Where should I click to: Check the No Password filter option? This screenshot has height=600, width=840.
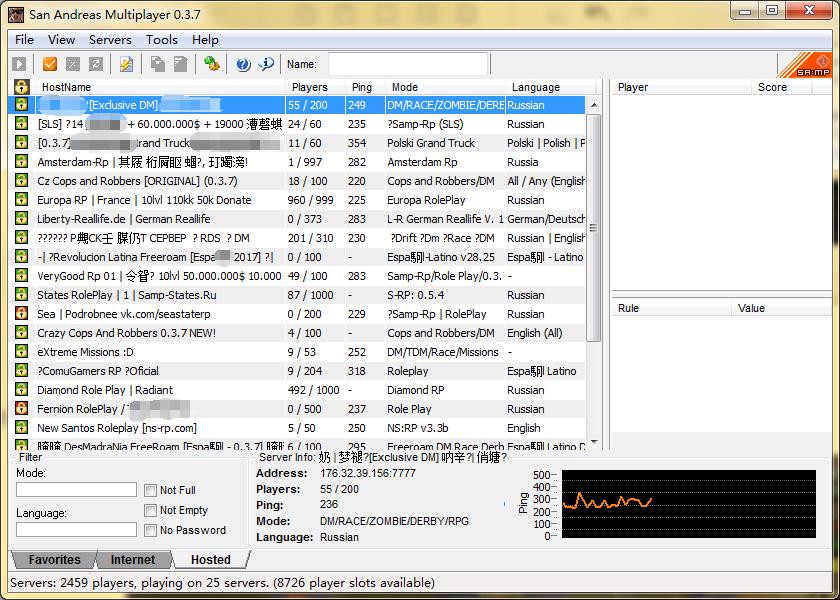tap(150, 530)
